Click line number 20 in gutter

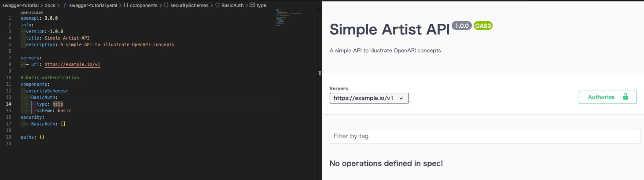pos(8,143)
